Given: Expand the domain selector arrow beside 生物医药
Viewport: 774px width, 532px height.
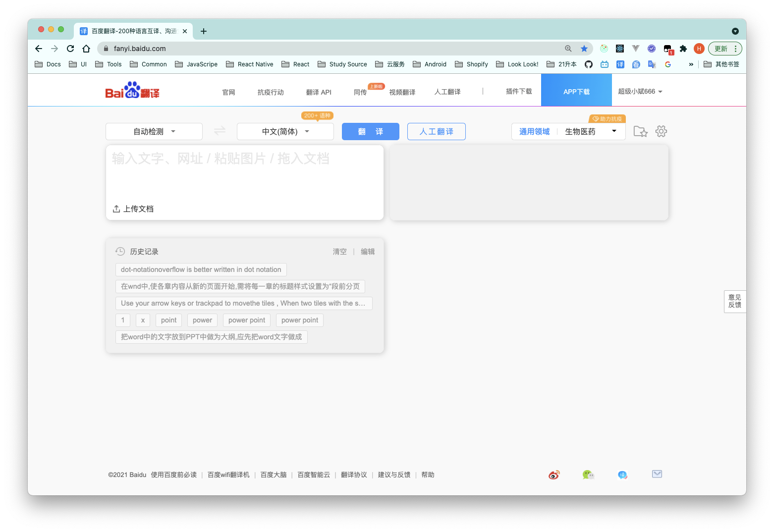Looking at the screenshot, I should pos(614,131).
